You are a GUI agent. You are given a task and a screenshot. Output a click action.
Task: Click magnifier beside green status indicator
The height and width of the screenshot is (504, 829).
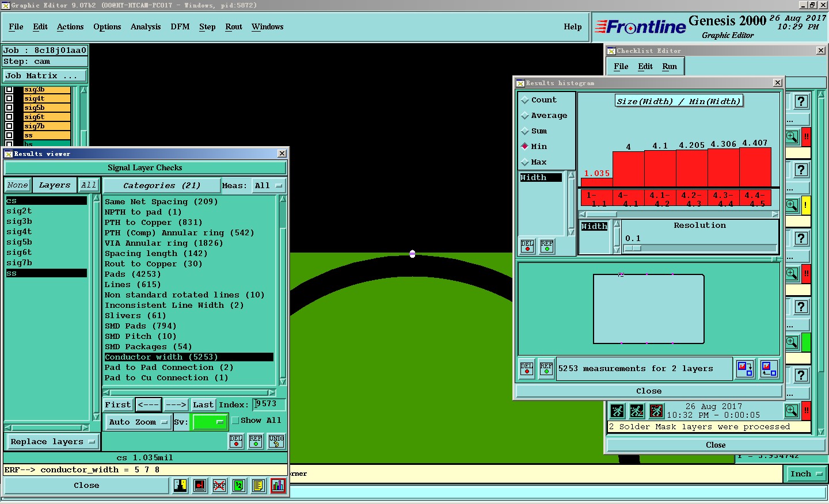click(x=792, y=342)
